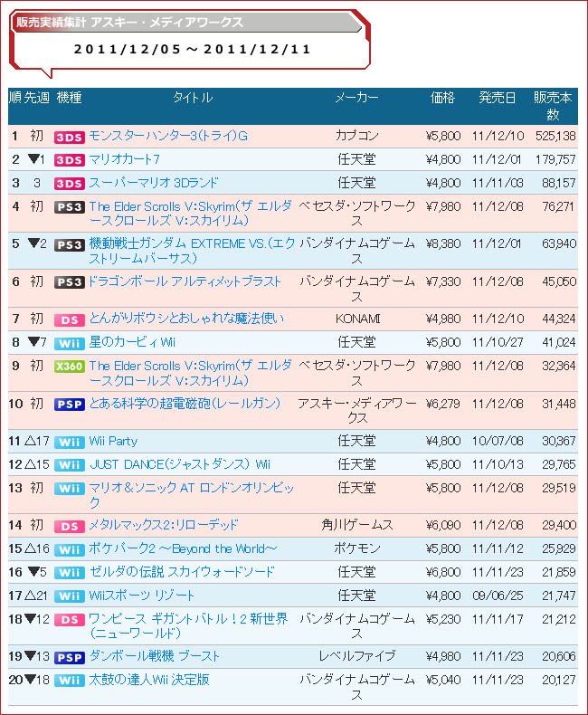Viewport: 588px width, 715px height.
Task: Click the down arrow indicator in the マリオカート7 row
Action: point(33,159)
